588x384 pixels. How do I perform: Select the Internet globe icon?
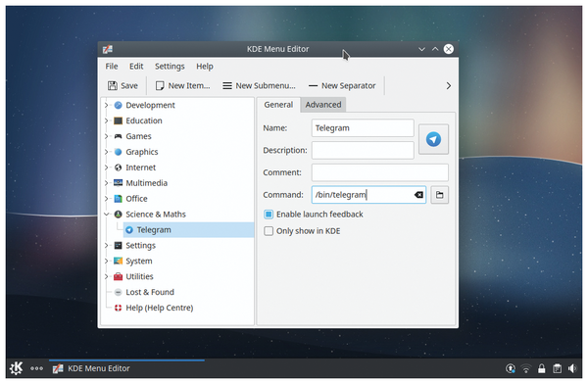click(119, 168)
